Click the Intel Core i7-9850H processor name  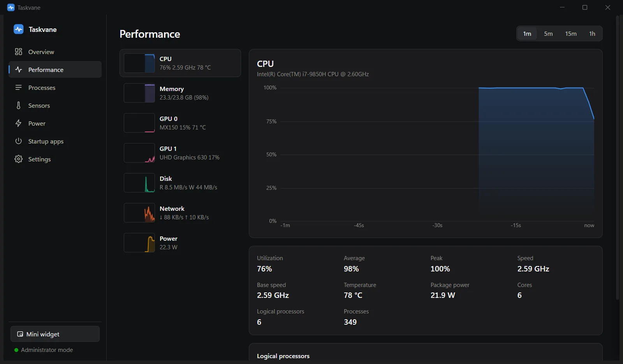[x=313, y=74]
